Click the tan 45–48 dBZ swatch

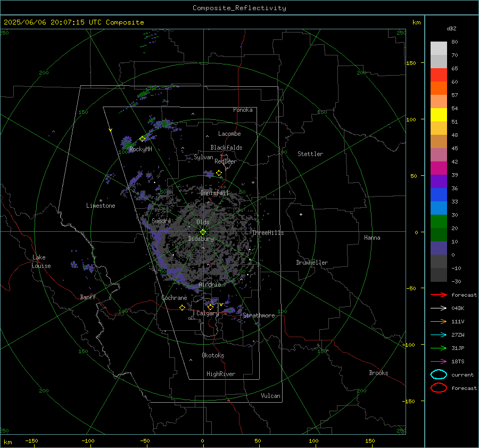coord(439,142)
